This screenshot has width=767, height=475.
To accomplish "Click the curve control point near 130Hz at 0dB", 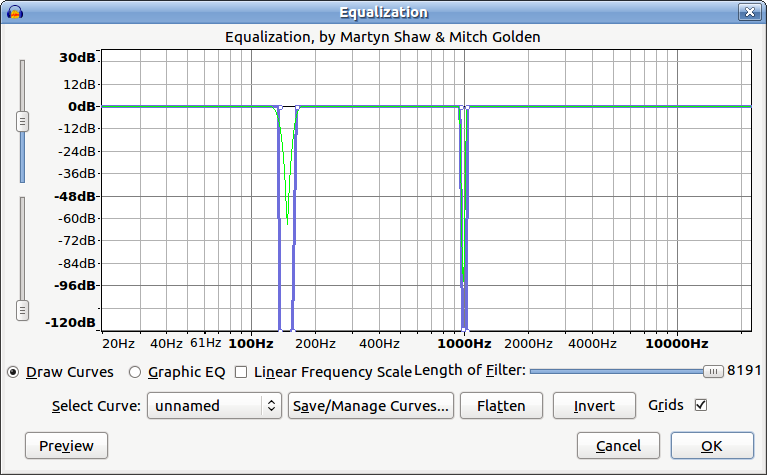I will click(280, 107).
